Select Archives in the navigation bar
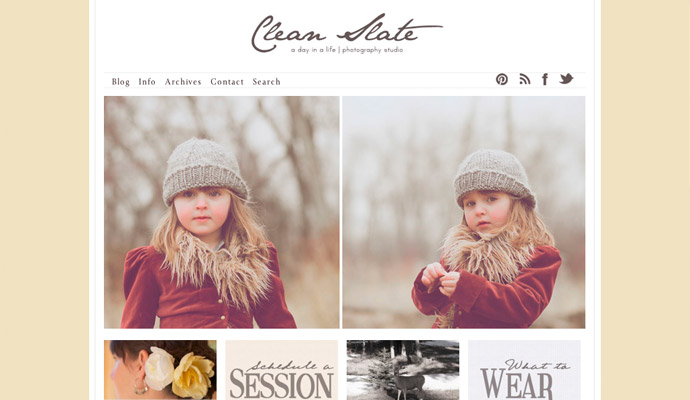The height and width of the screenshot is (400, 690). point(183,81)
